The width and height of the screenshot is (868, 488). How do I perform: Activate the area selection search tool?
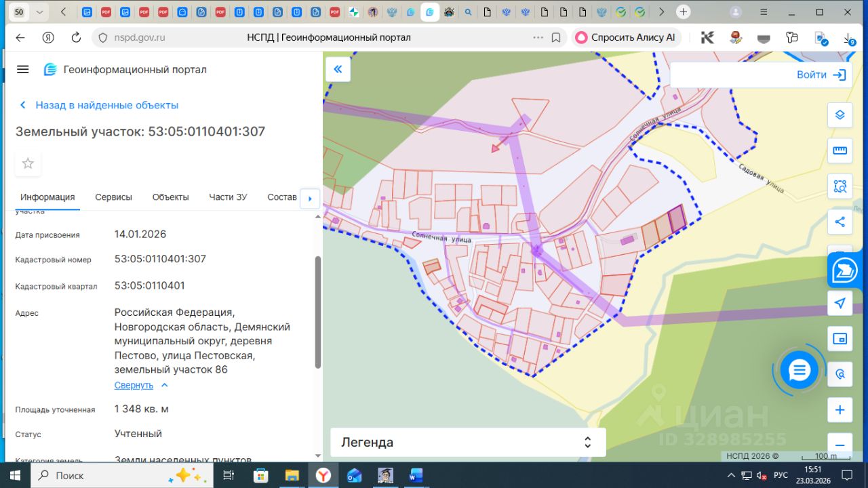(x=840, y=186)
